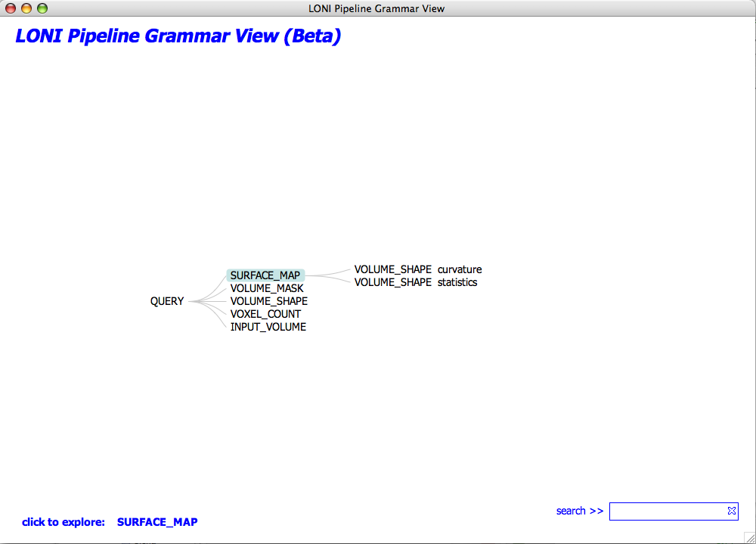Select the QUERY root node

[x=167, y=301]
